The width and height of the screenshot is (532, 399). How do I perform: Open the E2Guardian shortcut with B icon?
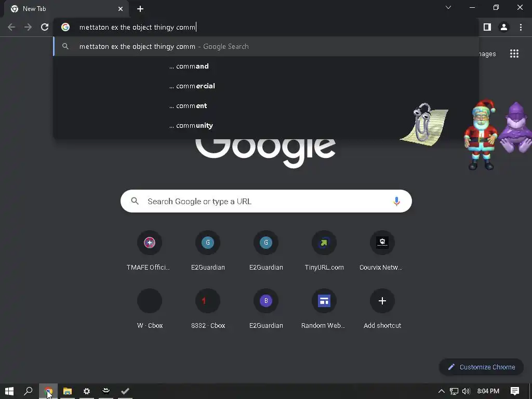[266, 309]
